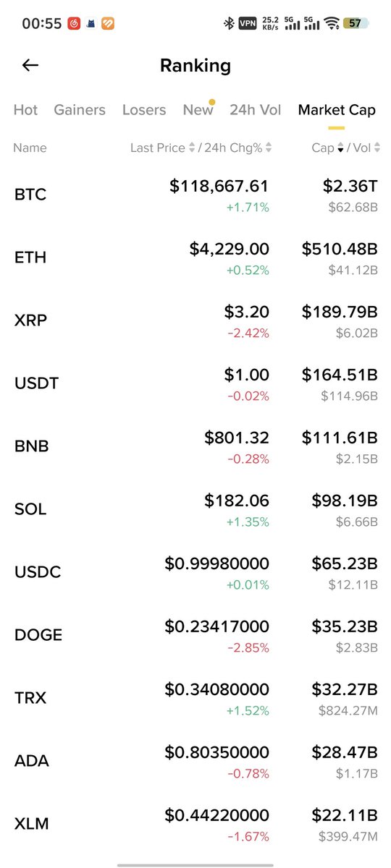Image resolution: width=391 pixels, height=868 pixels.
Task: Sort by 24h Chg% arrows
Action: pos(269,148)
